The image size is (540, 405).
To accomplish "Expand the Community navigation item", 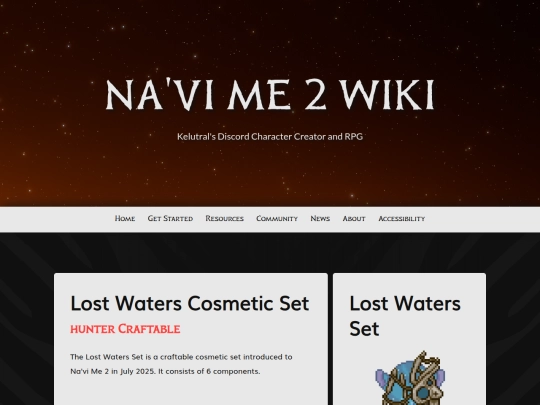I will click(277, 218).
